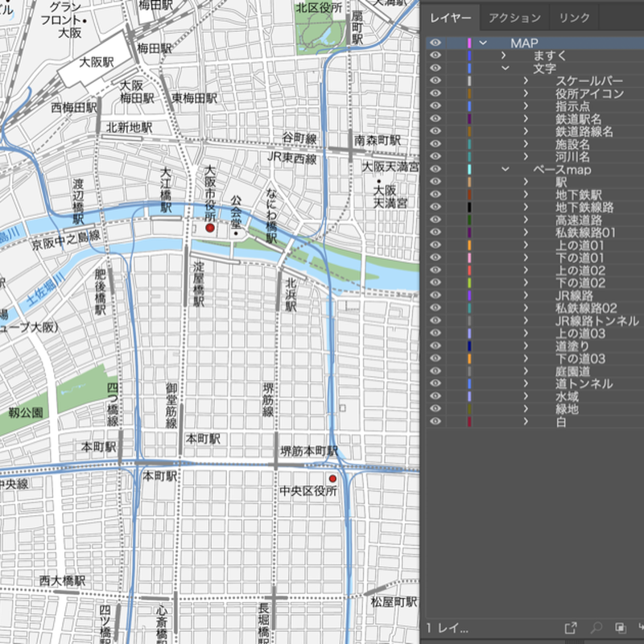Click the color swatch of ベースmap layer
Image resolution: width=644 pixels, height=644 pixels.
469,170
